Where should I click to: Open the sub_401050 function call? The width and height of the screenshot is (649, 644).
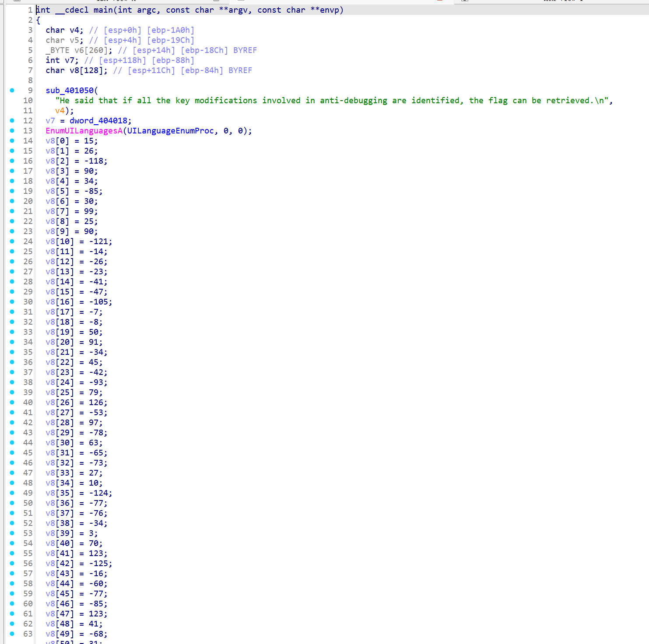coord(70,91)
